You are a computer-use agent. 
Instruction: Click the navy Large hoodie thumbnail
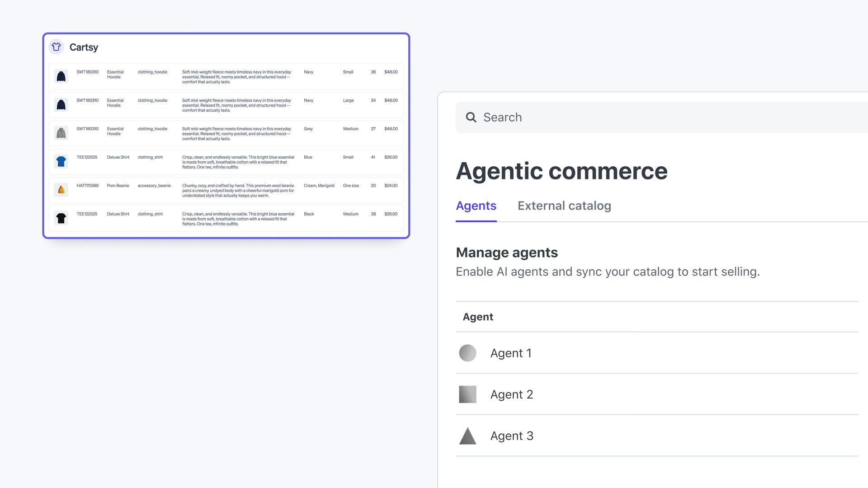(x=61, y=105)
